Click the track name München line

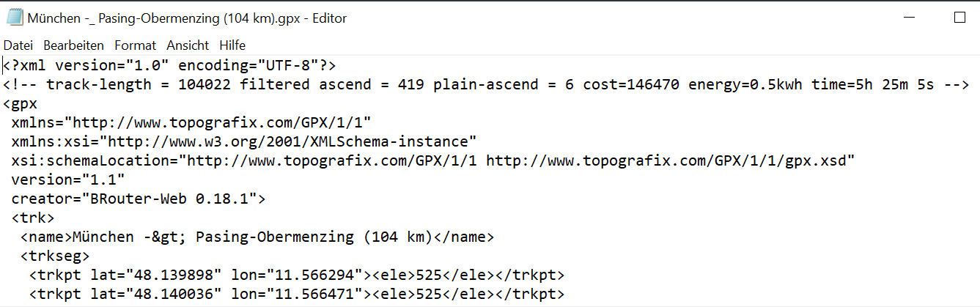click(x=257, y=237)
